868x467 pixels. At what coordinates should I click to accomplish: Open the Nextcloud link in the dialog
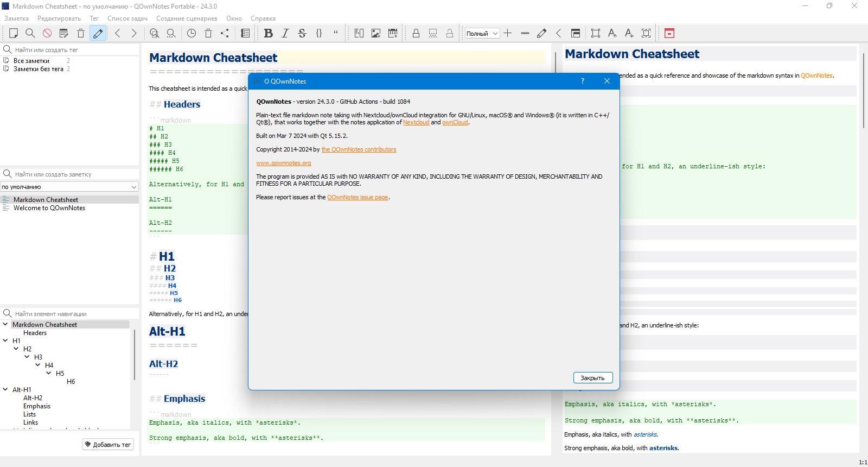tap(416, 122)
